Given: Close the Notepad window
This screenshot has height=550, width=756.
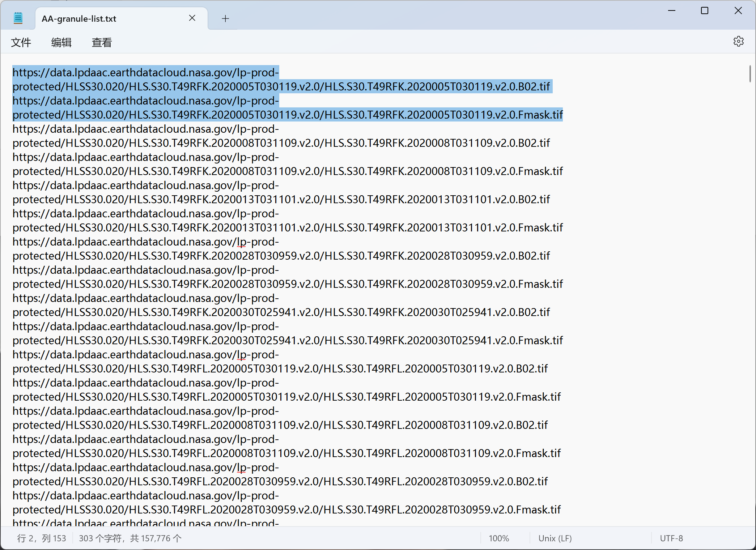Looking at the screenshot, I should [x=738, y=11].
